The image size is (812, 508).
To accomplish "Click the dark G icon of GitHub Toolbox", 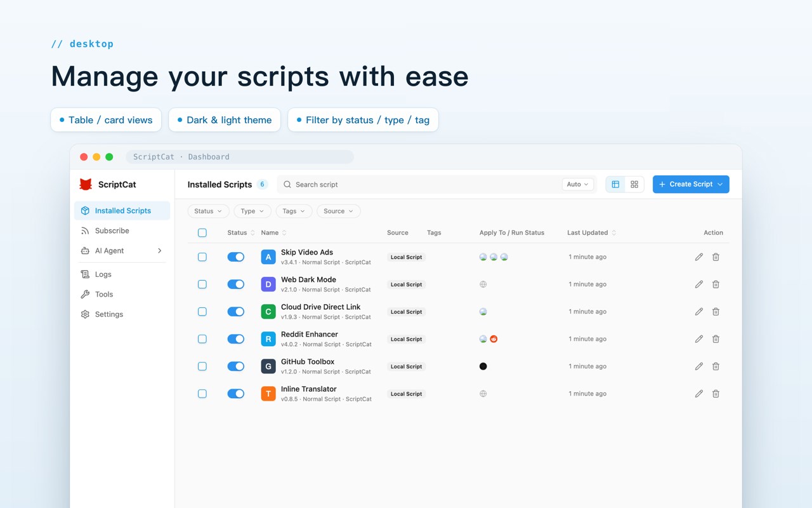I will pos(268,366).
